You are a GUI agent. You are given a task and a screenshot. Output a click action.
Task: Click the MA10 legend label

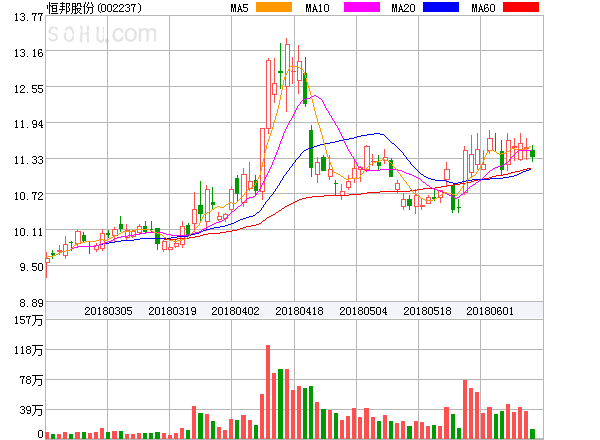tap(317, 8)
